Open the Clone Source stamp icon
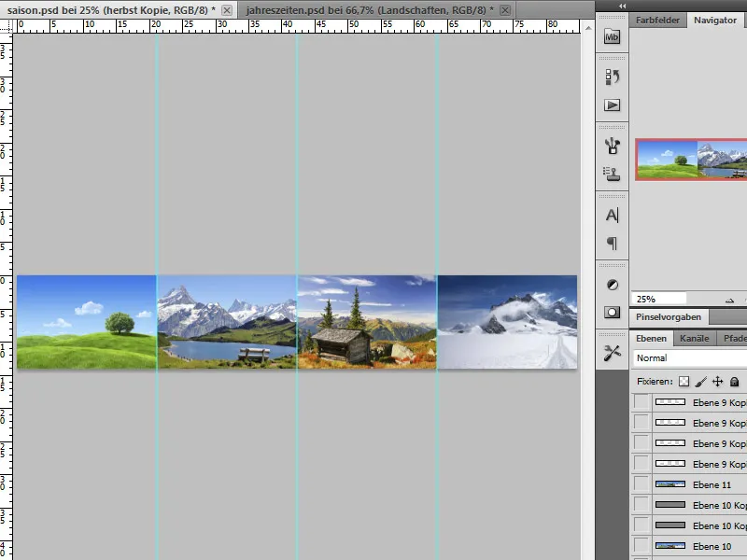Screen dimensions: 747x560 pos(612,174)
